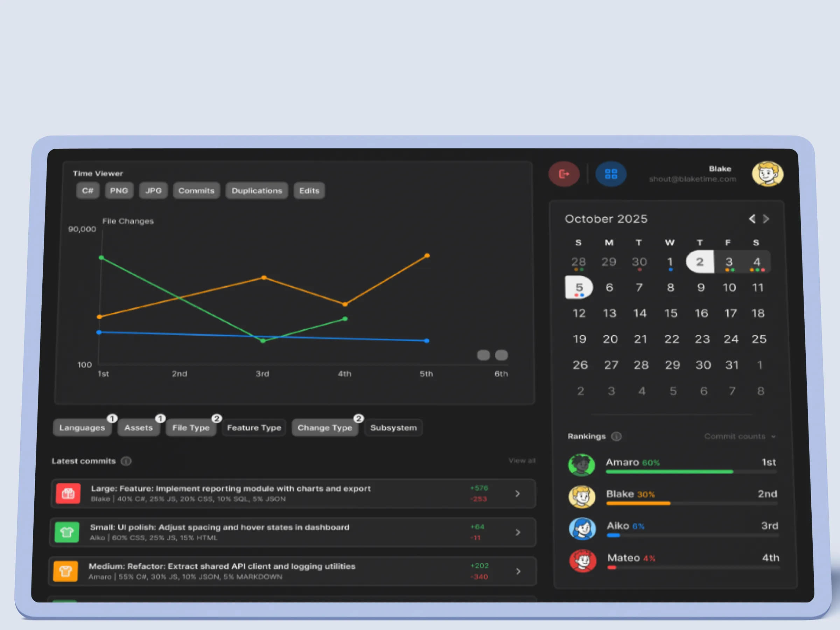Open the File Type filter tab
The image size is (840, 630).
(191, 428)
